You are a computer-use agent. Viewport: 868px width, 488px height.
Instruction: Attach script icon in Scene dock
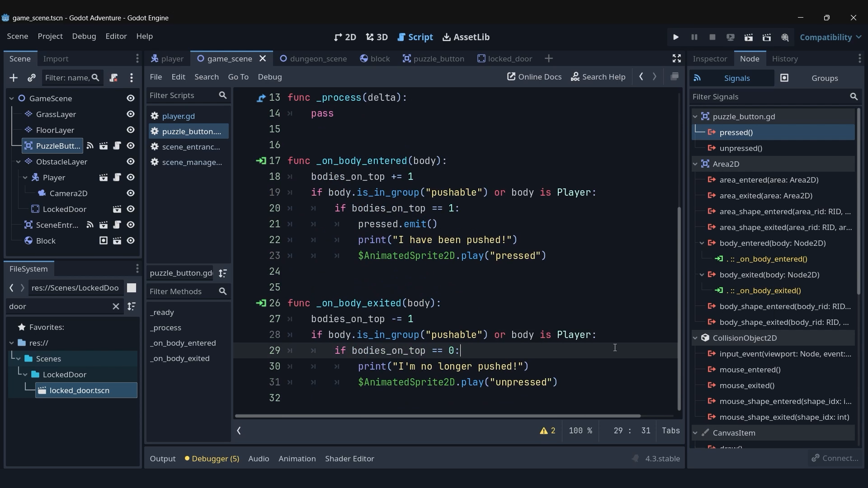[x=114, y=78]
